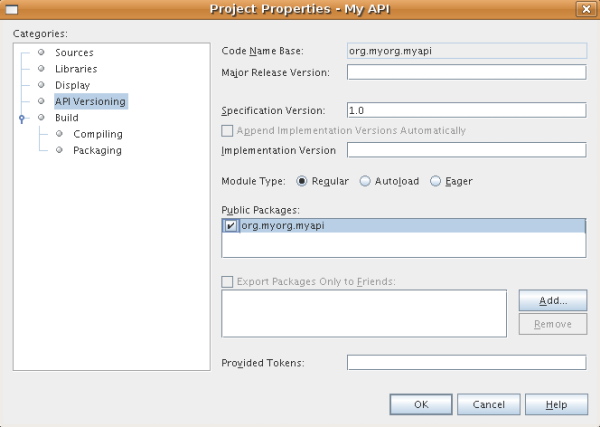
Task: Click the Specification Version field
Action: (465, 110)
